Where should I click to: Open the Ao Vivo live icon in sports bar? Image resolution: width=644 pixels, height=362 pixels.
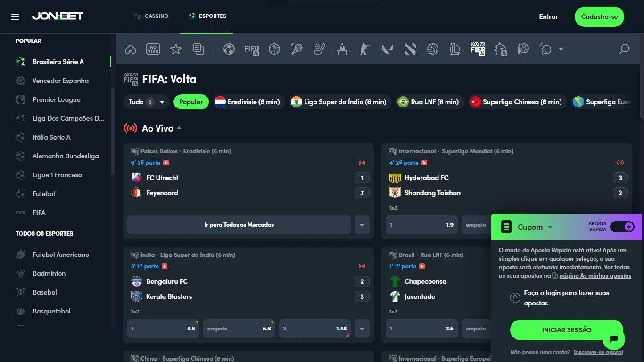click(x=153, y=49)
